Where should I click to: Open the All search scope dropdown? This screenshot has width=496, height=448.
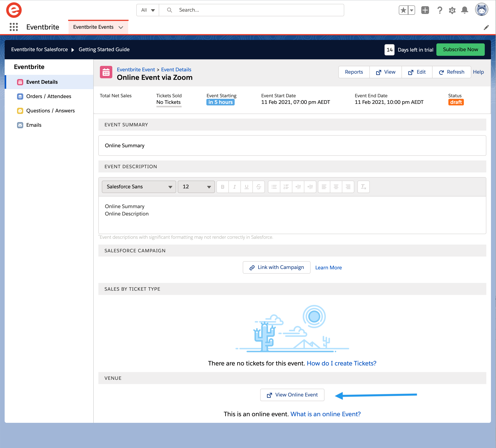pyautogui.click(x=148, y=10)
